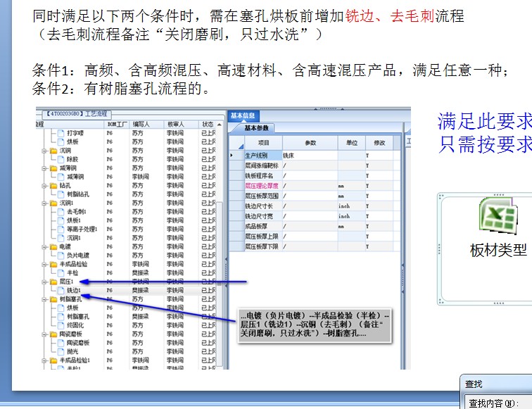Screen dimensions: 532x409
Task: Collapse the 半成品检验1 tree folder
Action: 44,361
